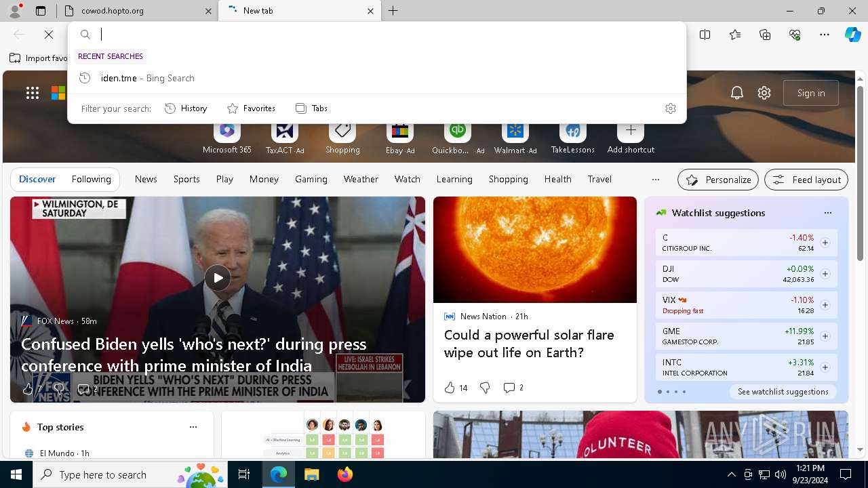Viewport: 868px width, 488px height.
Task: Open Edge Settings and more menu
Action: click(x=825, y=35)
